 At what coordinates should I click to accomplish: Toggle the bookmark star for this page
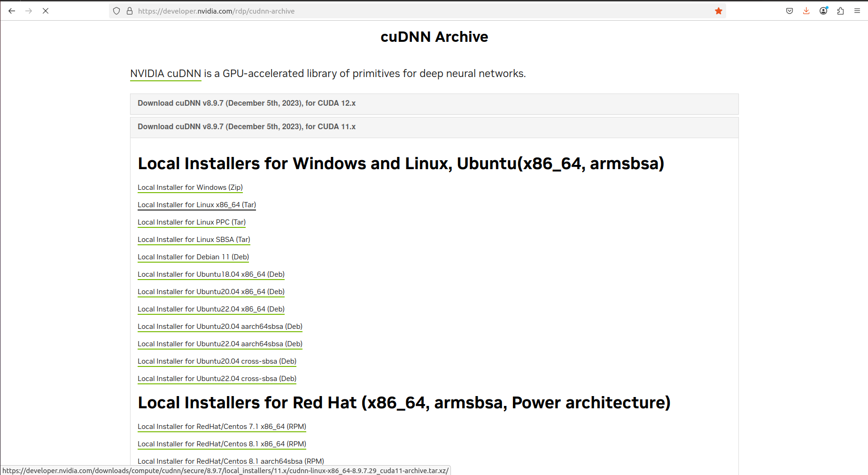click(719, 11)
